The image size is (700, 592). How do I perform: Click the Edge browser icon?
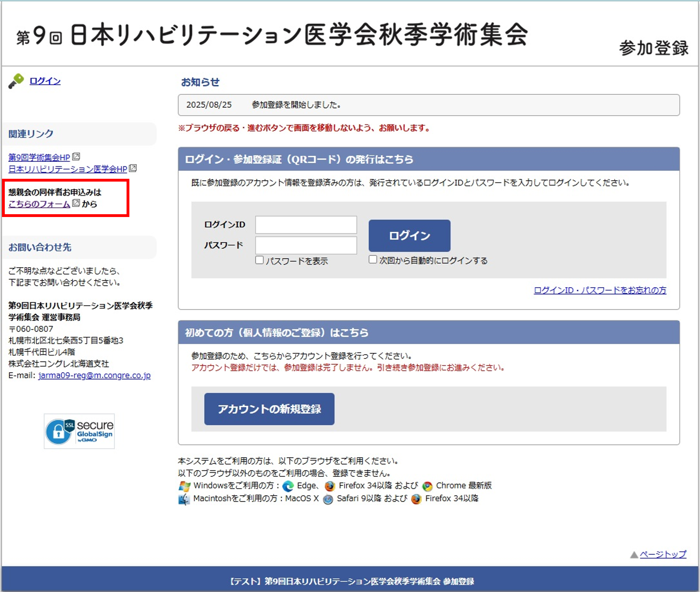[288, 486]
